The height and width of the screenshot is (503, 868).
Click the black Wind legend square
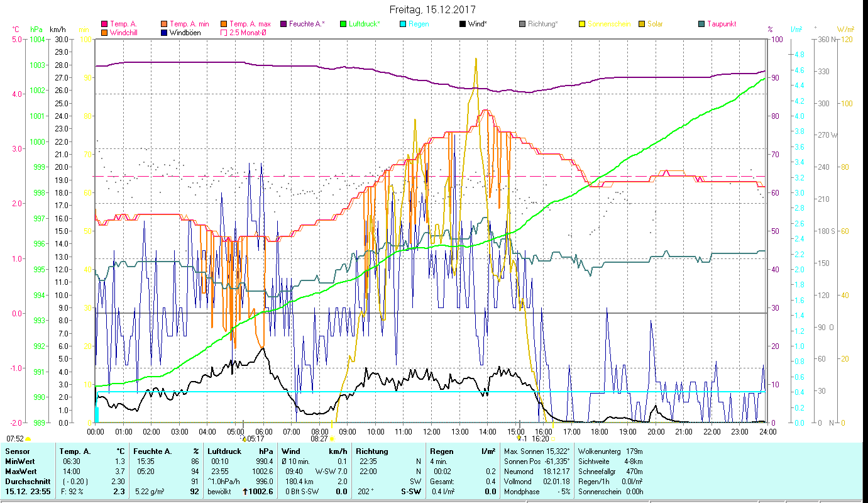(x=463, y=24)
